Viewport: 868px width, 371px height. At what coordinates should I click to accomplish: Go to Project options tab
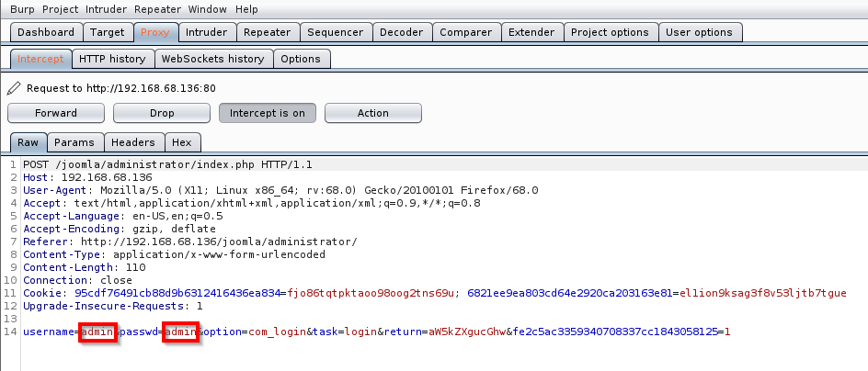(x=610, y=32)
